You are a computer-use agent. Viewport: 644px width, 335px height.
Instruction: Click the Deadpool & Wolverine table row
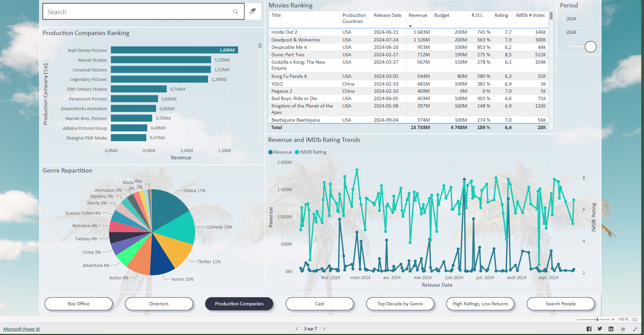pos(408,40)
